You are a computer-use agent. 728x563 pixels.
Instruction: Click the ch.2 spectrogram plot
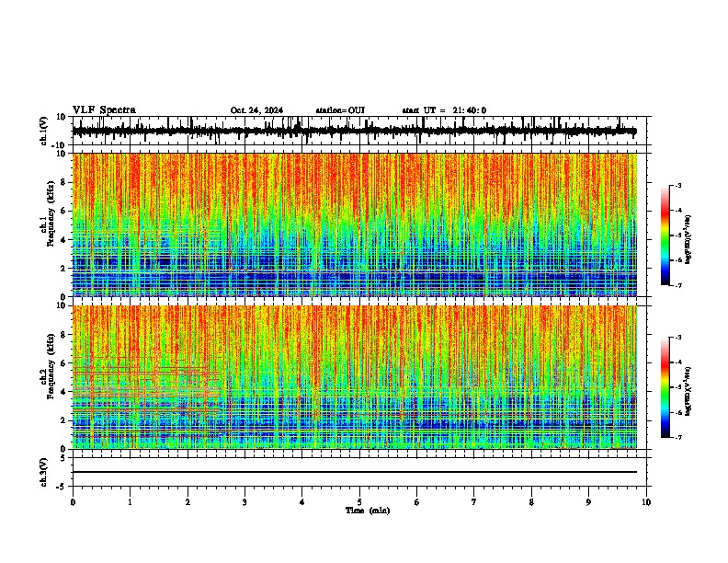coord(355,377)
